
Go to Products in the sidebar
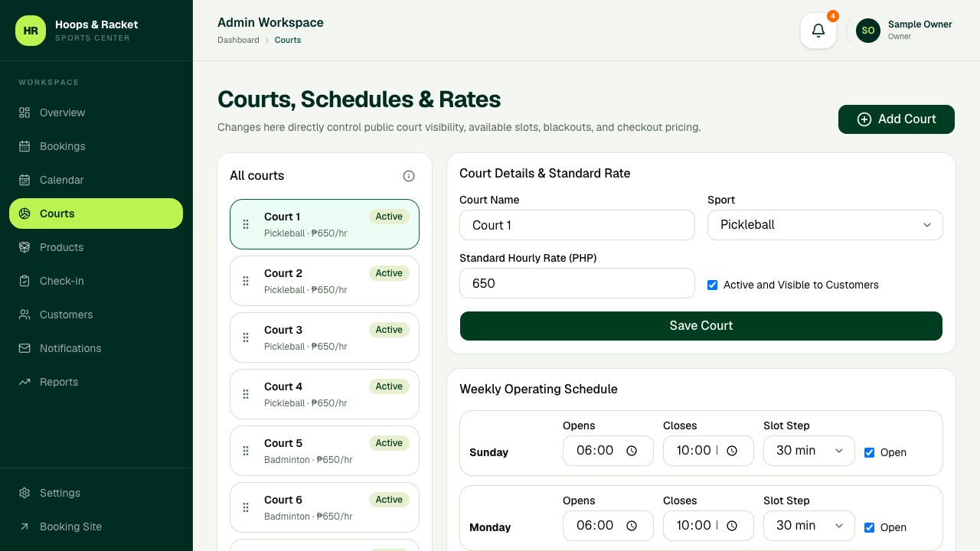[x=96, y=247]
